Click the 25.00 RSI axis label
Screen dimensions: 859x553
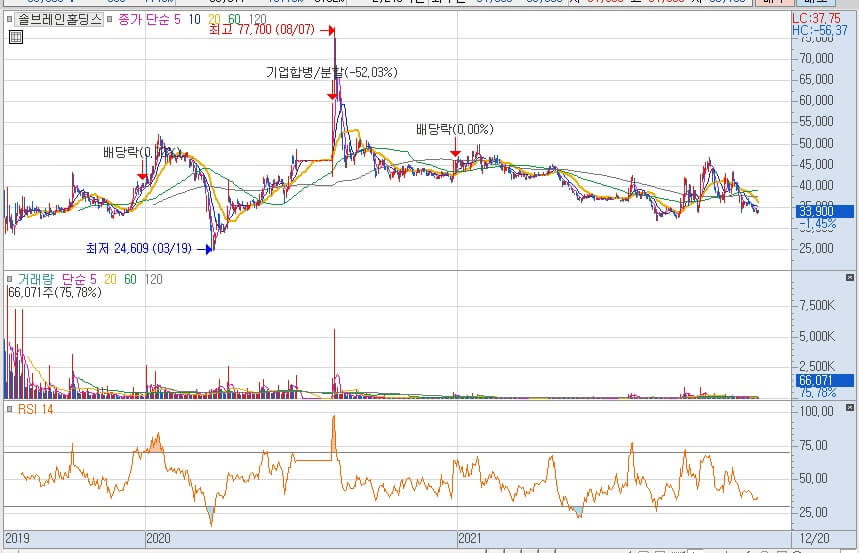pyautogui.click(x=814, y=512)
